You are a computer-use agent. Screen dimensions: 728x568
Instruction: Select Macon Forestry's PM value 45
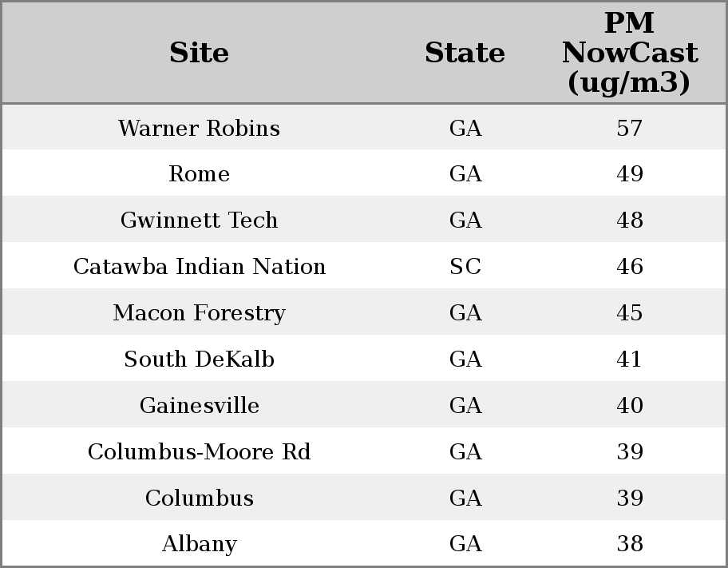click(629, 313)
